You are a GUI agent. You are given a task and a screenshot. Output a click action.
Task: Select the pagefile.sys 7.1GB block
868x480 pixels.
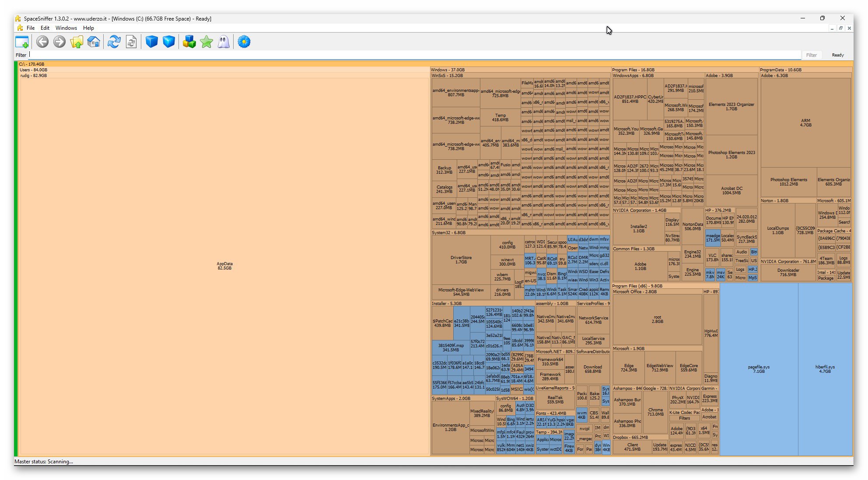[759, 369]
